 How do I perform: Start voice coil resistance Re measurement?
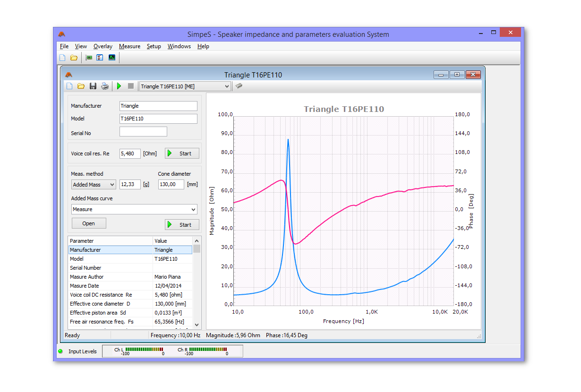182,153
